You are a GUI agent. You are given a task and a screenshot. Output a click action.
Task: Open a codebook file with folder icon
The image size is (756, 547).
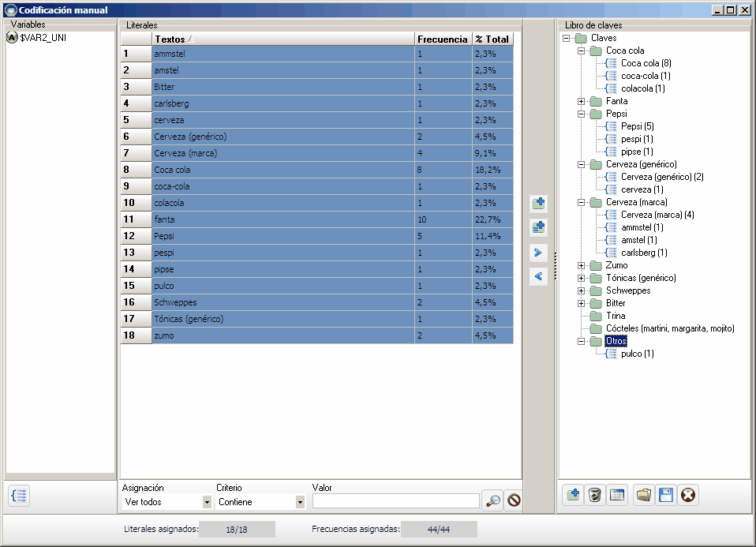[644, 495]
